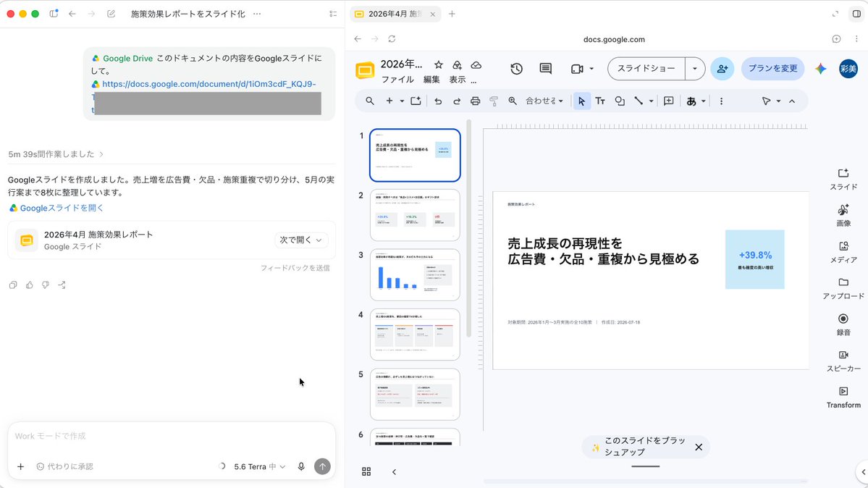Click the search menus magnifier icon
Screen dimensions: 868x488
(370, 101)
